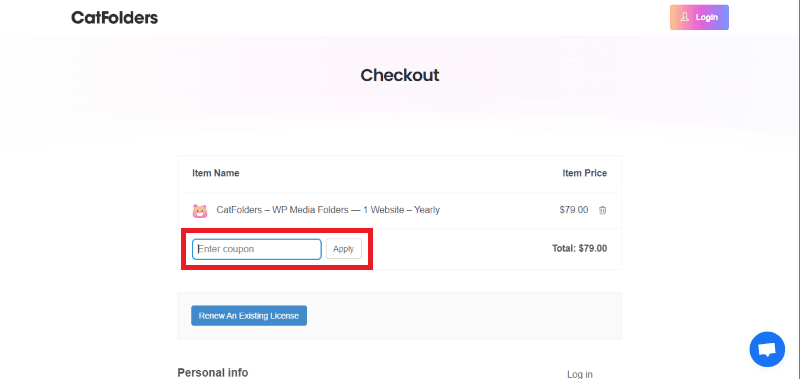Click Renew An Existing License button

(x=249, y=315)
